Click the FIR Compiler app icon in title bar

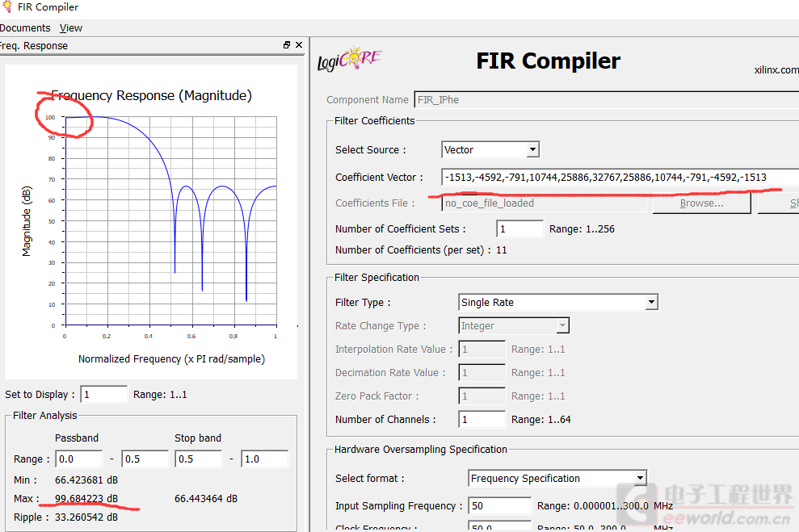tap(6, 6)
